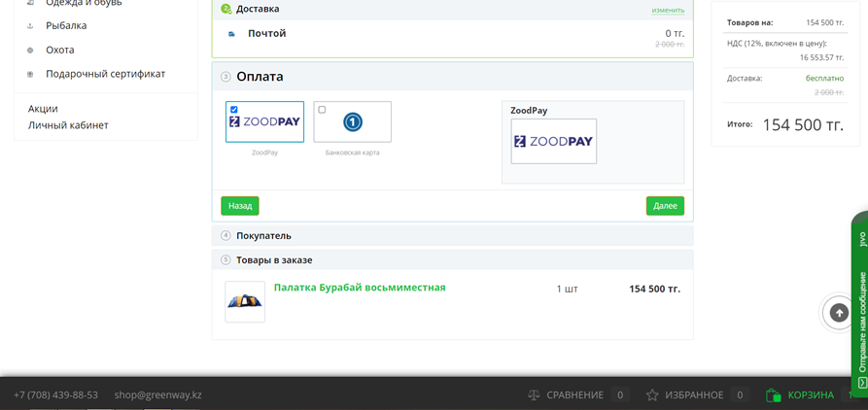This screenshot has height=410, width=868.
Task: Click the step 2 delivery checkmark icon
Action: point(226,9)
